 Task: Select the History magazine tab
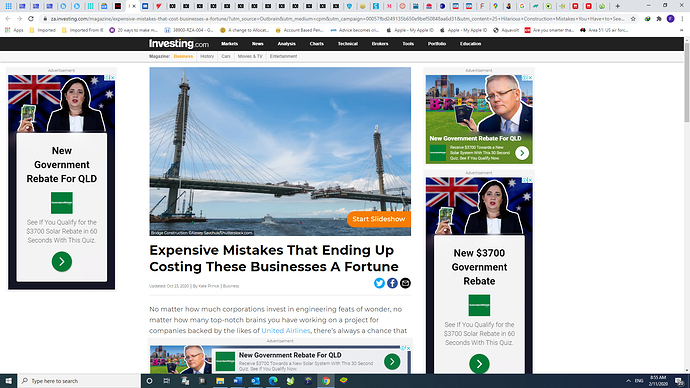(207, 56)
